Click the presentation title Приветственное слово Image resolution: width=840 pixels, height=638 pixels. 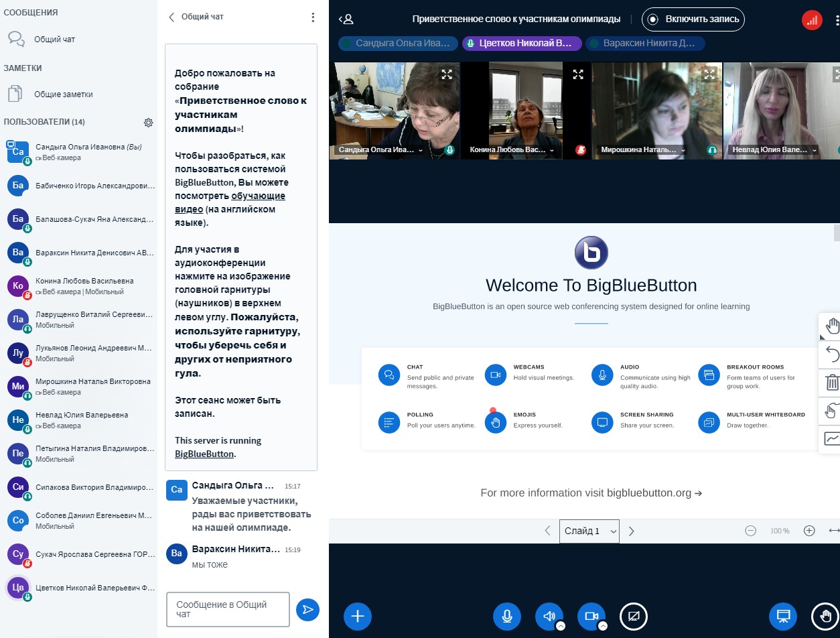[516, 19]
